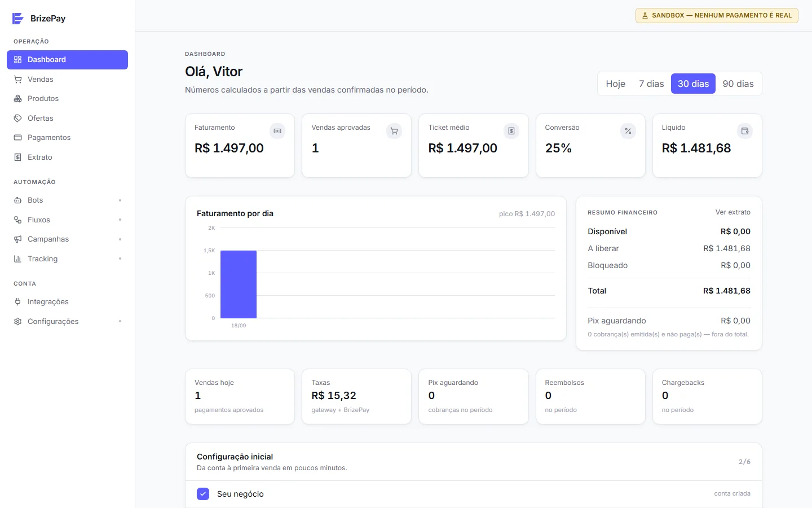Click the pico R$ 1.497,00 label
This screenshot has height=508, width=812.
tap(527, 214)
